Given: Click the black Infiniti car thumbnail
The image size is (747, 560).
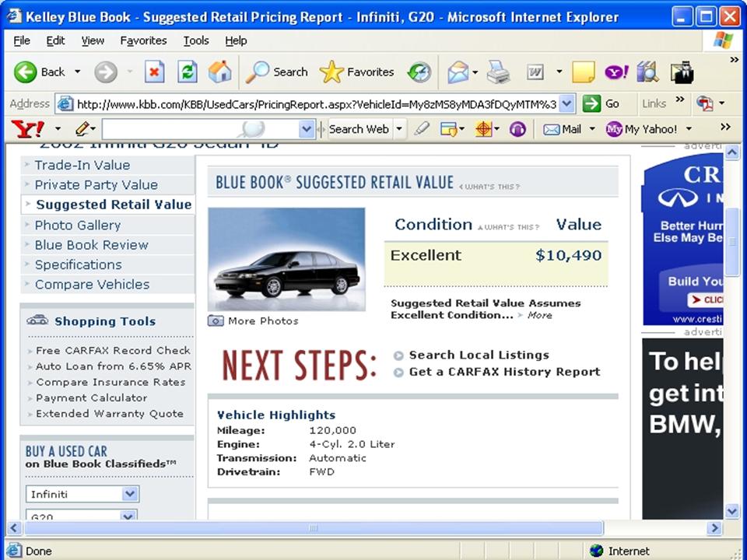Looking at the screenshot, I should pos(286,260).
